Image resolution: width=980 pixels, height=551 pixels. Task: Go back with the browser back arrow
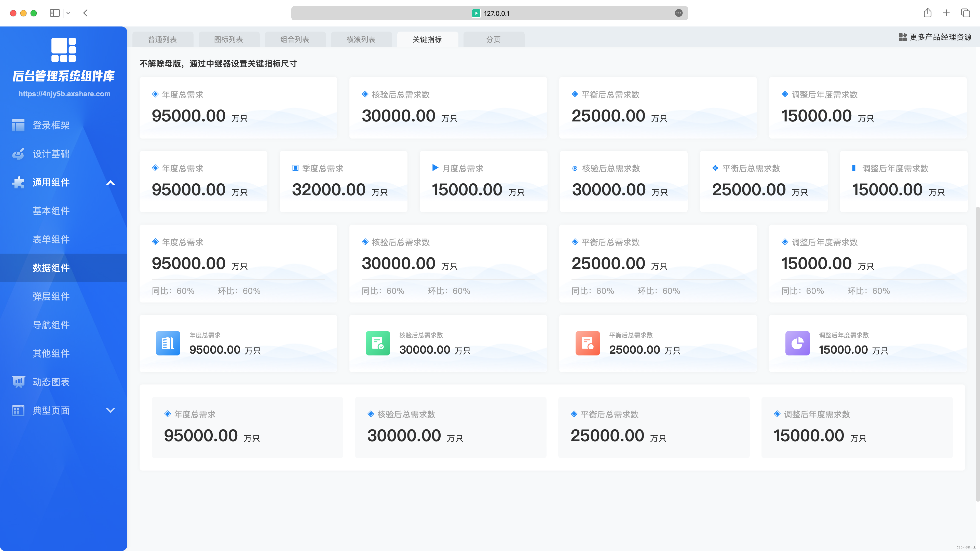[86, 13]
